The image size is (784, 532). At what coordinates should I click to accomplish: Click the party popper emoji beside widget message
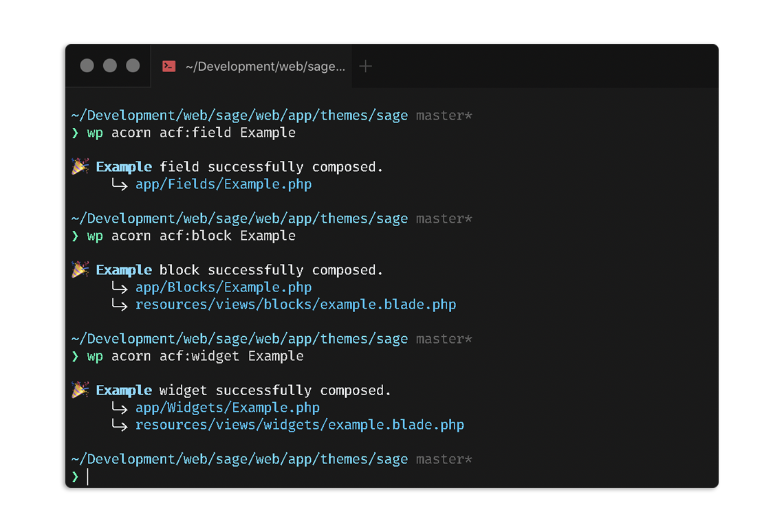point(80,389)
